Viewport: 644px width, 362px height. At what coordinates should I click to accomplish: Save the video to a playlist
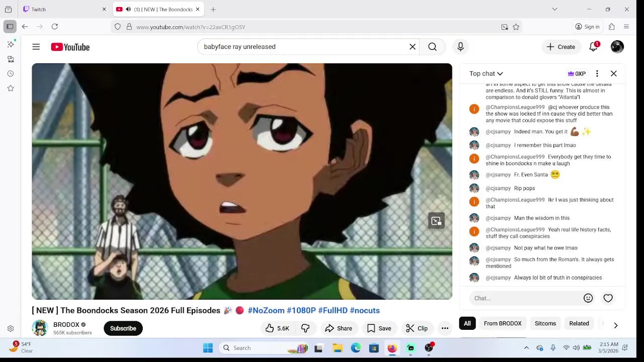(x=379, y=328)
